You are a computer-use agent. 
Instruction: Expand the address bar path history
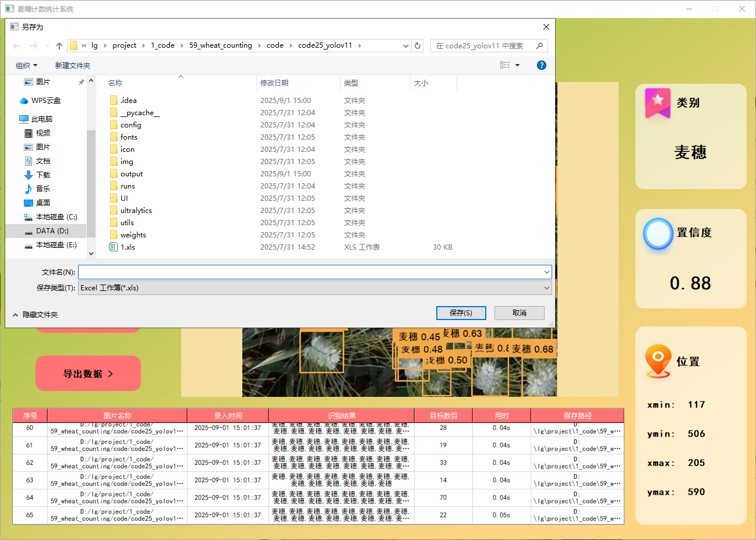coord(406,45)
